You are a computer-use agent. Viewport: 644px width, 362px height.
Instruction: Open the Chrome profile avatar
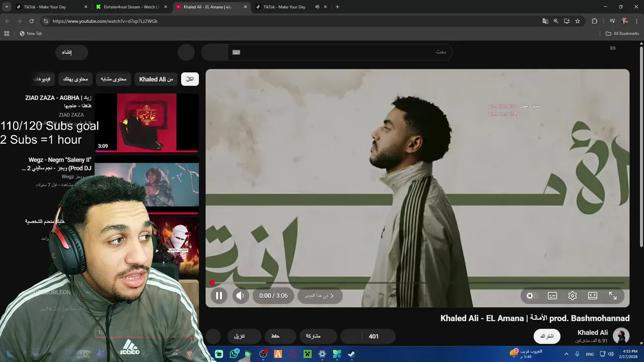625,21
